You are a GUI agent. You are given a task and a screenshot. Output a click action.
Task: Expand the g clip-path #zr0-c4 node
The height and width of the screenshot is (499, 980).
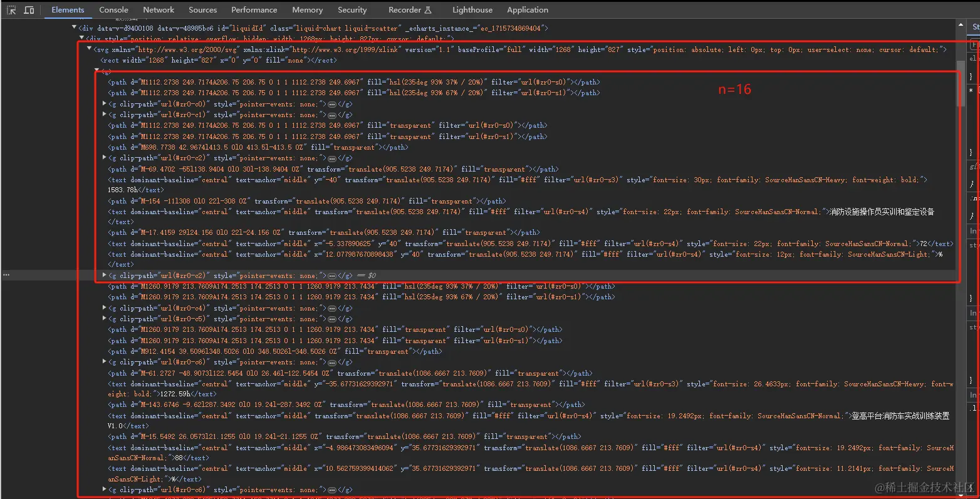(x=104, y=308)
